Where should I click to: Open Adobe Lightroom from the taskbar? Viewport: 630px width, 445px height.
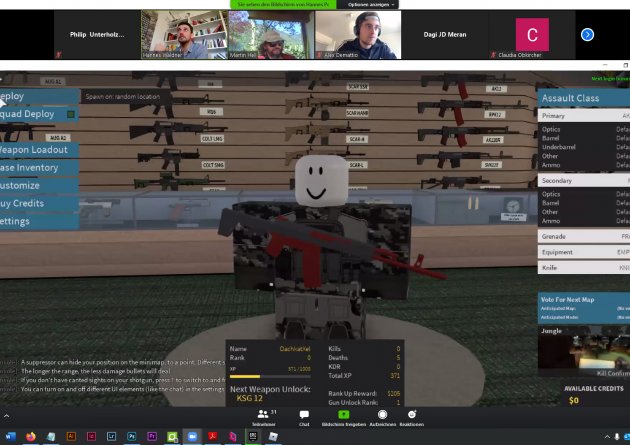(111, 437)
